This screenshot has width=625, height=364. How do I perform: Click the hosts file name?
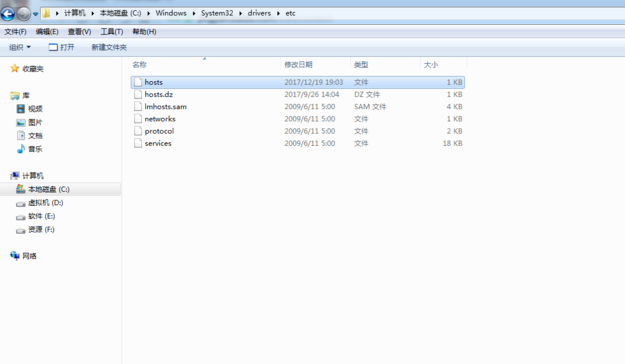click(x=153, y=82)
